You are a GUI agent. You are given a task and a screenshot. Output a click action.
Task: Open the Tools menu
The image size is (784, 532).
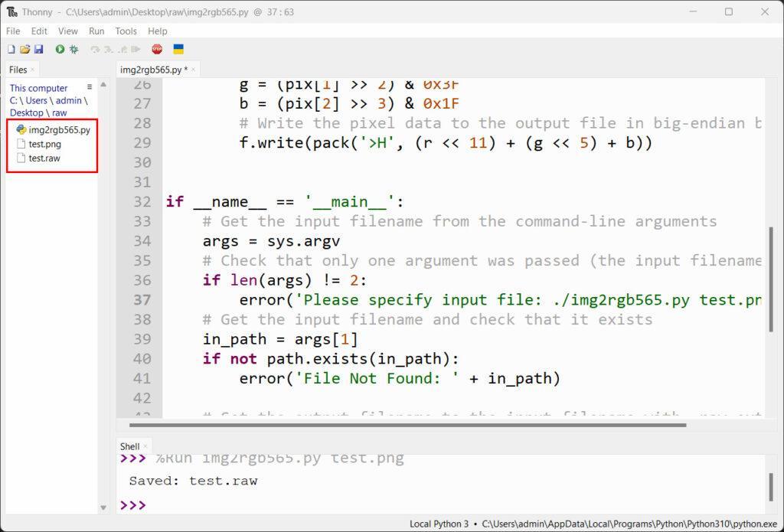click(126, 31)
